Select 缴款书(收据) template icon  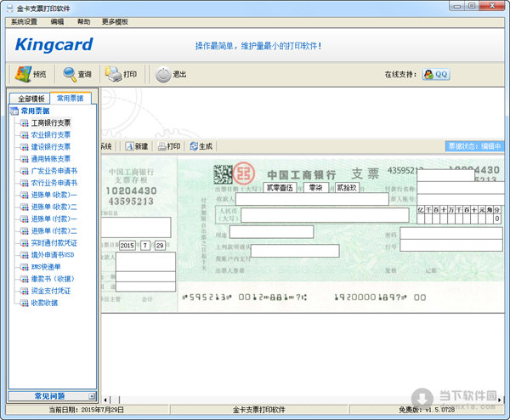coord(24,279)
